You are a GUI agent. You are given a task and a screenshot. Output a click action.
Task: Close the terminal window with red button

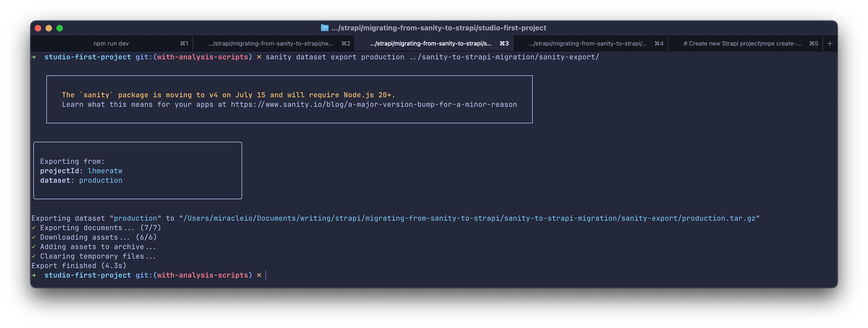click(x=38, y=28)
